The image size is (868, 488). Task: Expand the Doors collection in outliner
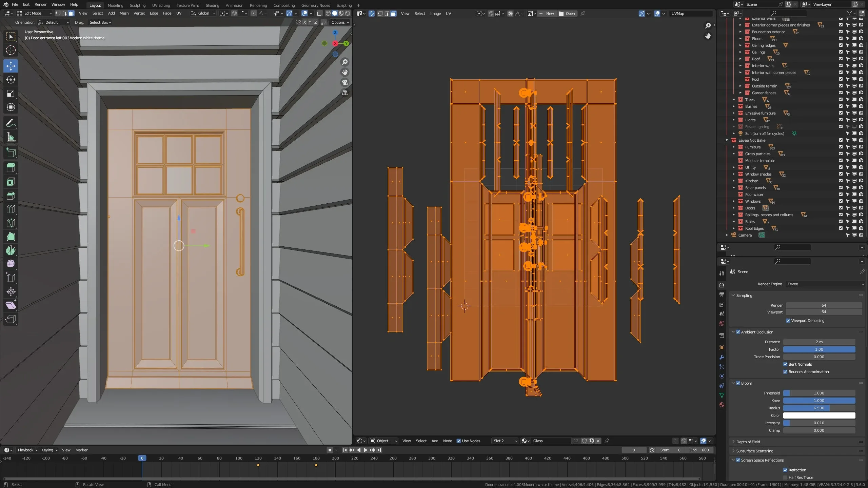[x=734, y=208]
